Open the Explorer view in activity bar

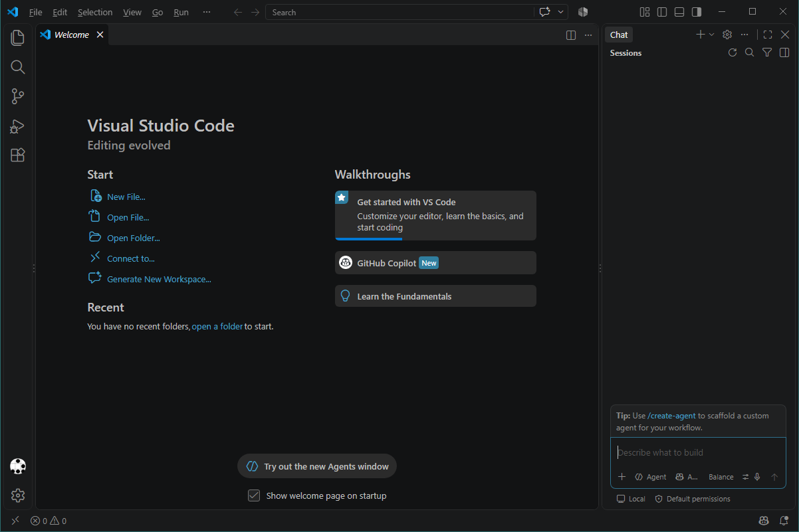[18, 38]
